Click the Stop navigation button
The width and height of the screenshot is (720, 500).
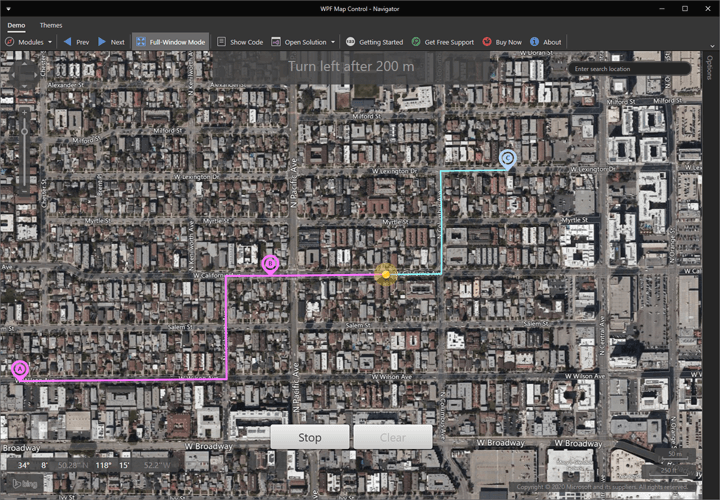310,437
